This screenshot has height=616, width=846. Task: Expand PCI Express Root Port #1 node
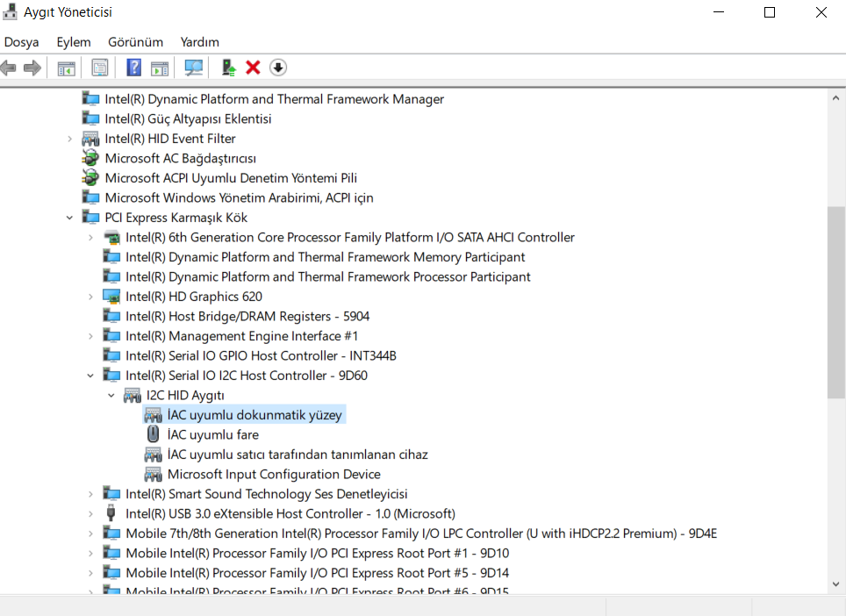90,554
